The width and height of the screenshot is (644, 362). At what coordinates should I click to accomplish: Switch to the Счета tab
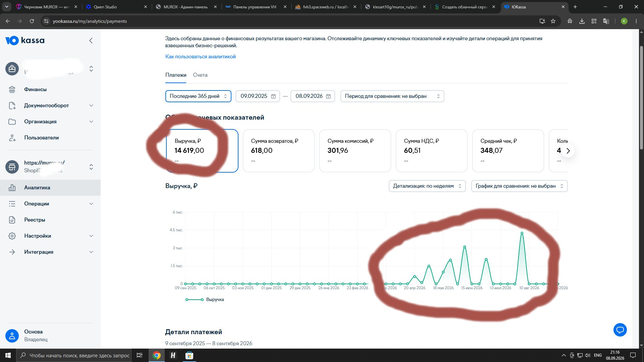200,75
